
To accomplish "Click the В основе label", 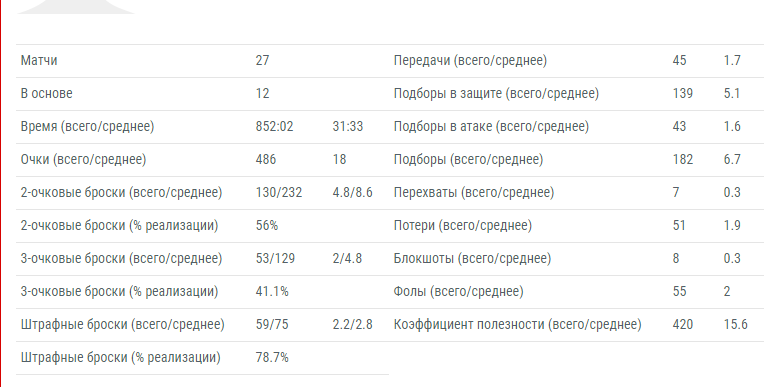I will pyautogui.click(x=46, y=93).
